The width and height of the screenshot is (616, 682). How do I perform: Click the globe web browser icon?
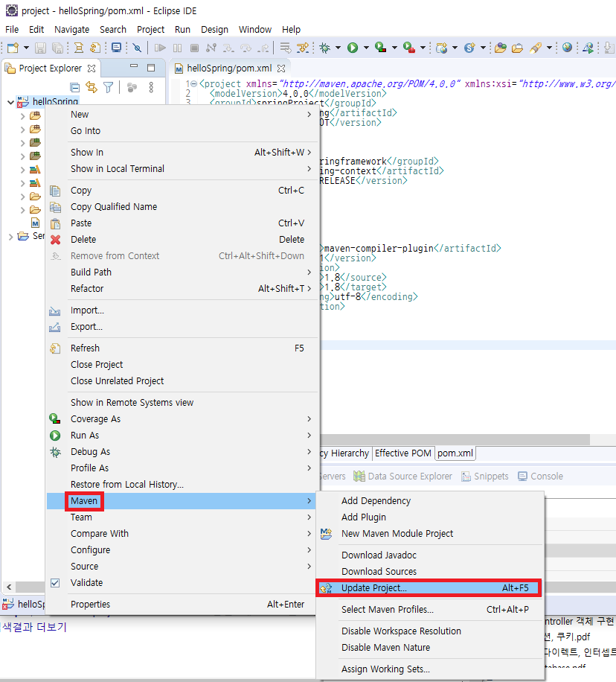click(x=567, y=48)
